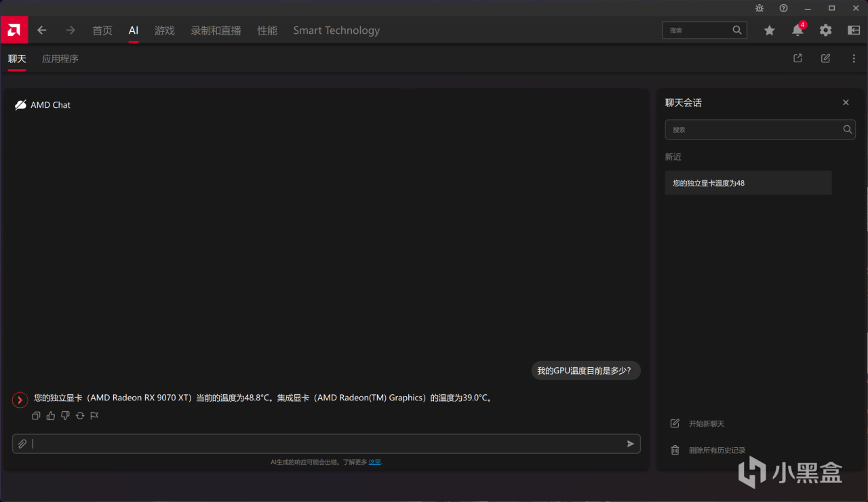This screenshot has width=868, height=502.
Task: Start a new chat via 开始新聊天
Action: tap(698, 423)
